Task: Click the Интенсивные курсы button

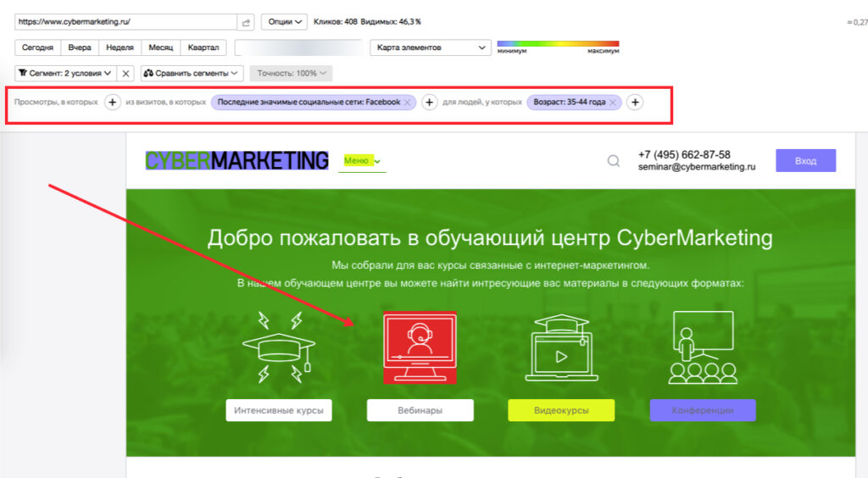Action: [279, 410]
